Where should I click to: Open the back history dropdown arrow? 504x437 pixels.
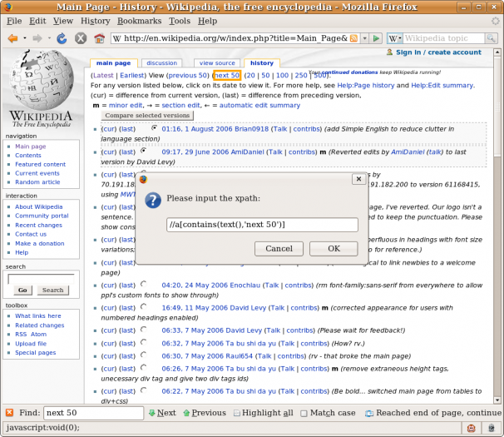pos(25,38)
